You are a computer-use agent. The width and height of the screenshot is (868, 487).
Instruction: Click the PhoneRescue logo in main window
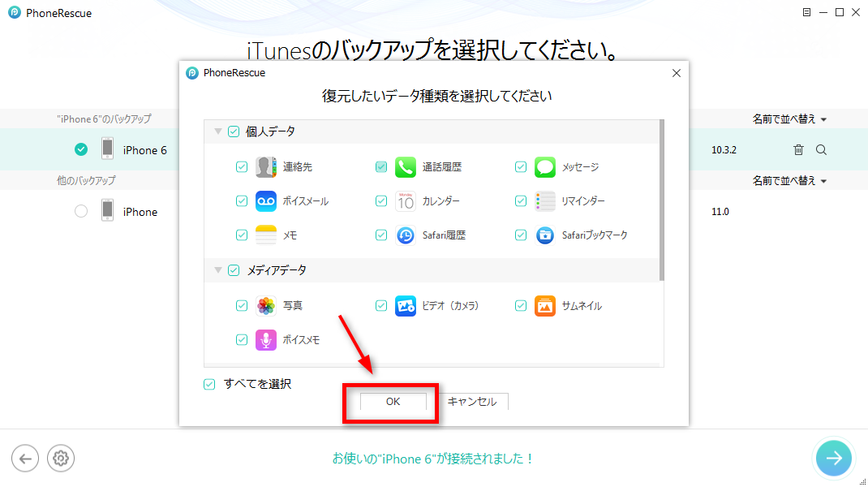(x=15, y=12)
